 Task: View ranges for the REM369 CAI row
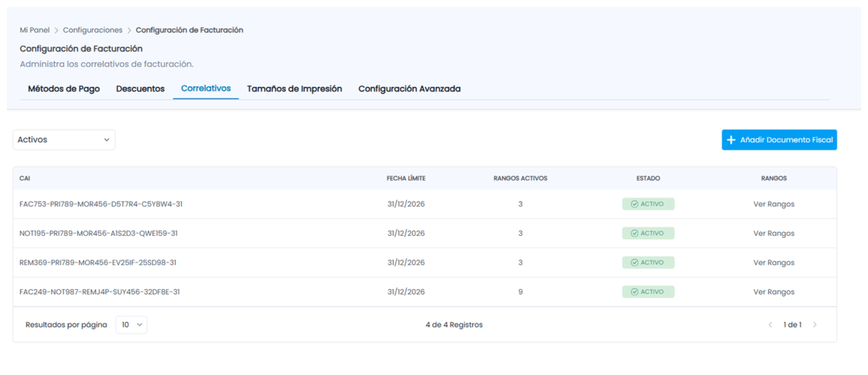tap(774, 263)
